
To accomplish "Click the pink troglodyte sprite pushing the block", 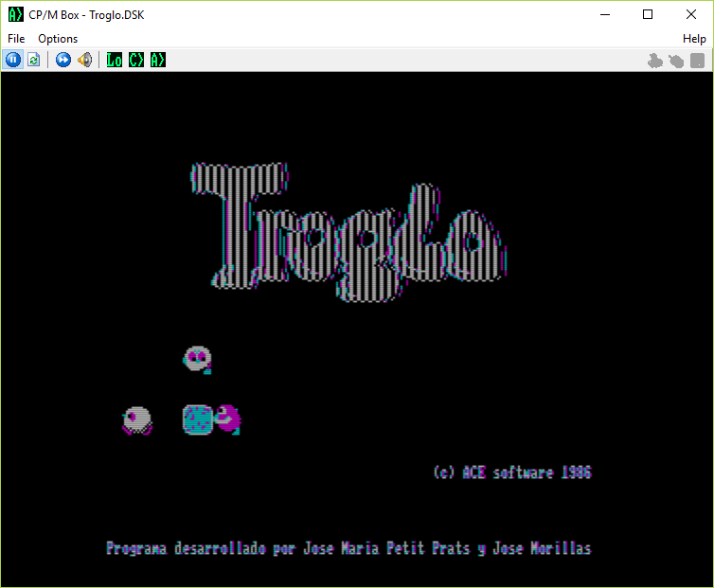I will pos(227,419).
